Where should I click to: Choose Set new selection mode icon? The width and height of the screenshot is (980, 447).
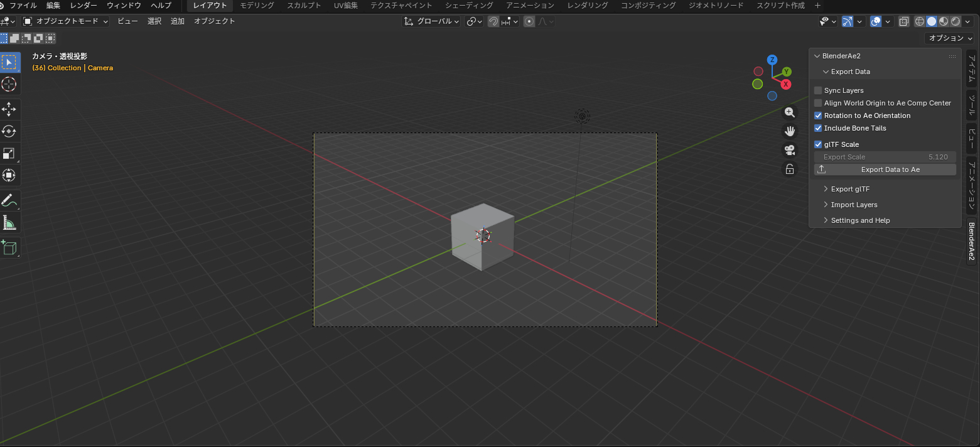click(4, 38)
